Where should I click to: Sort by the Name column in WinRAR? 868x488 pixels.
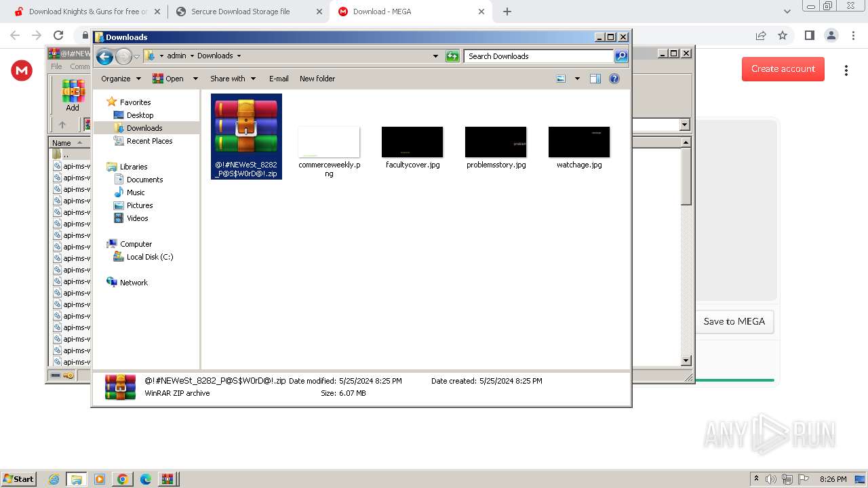pyautogui.click(x=69, y=142)
